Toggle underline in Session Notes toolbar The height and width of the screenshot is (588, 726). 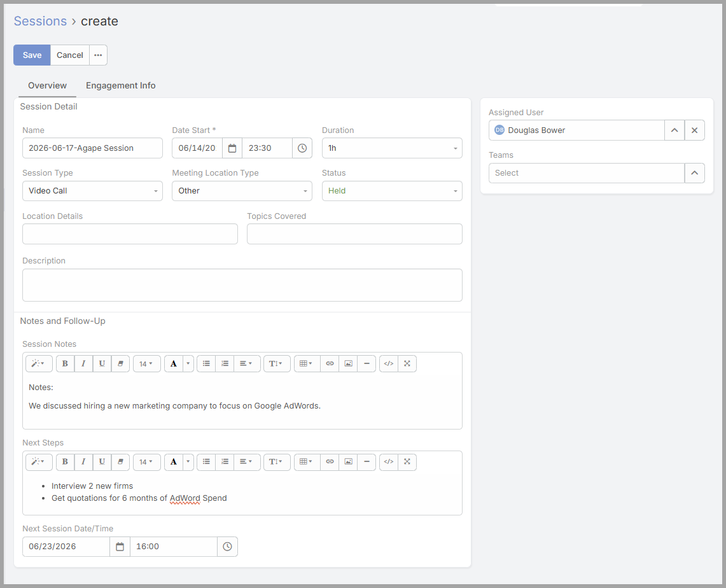coord(102,363)
